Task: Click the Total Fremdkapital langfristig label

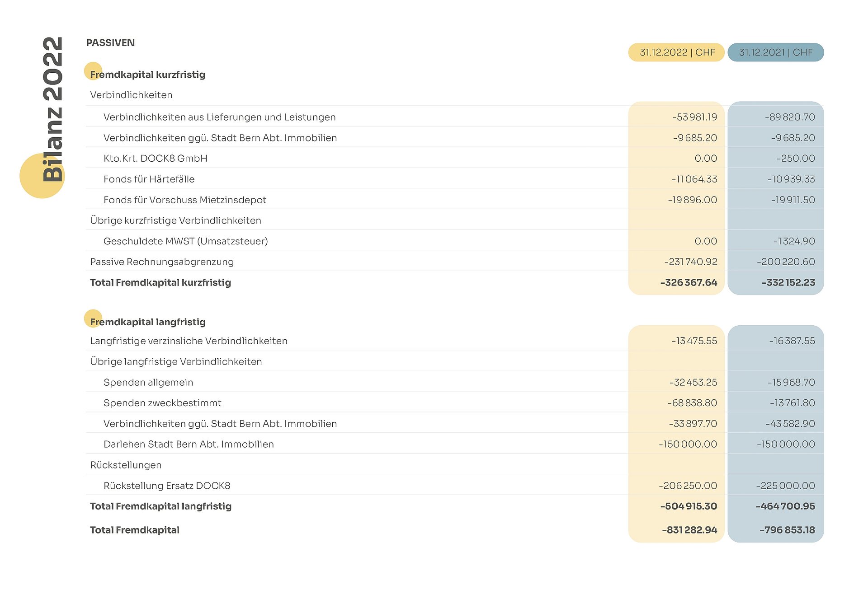Action: pyautogui.click(x=160, y=506)
